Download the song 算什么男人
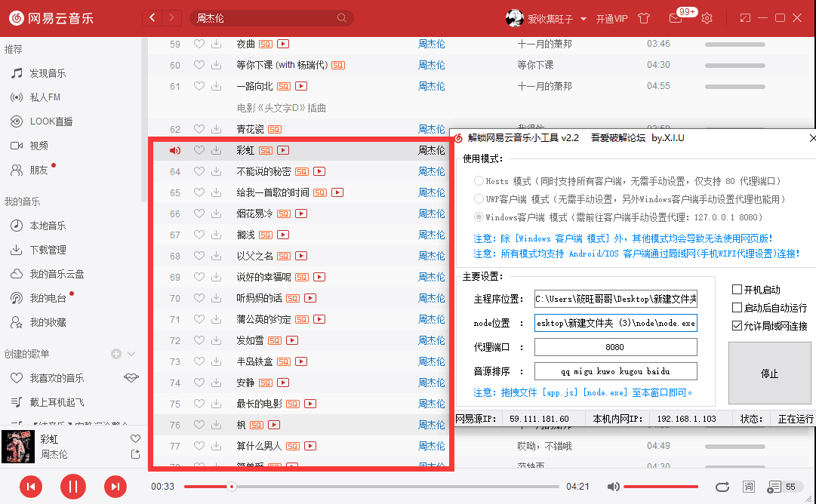The width and height of the screenshot is (816, 504). tap(216, 446)
